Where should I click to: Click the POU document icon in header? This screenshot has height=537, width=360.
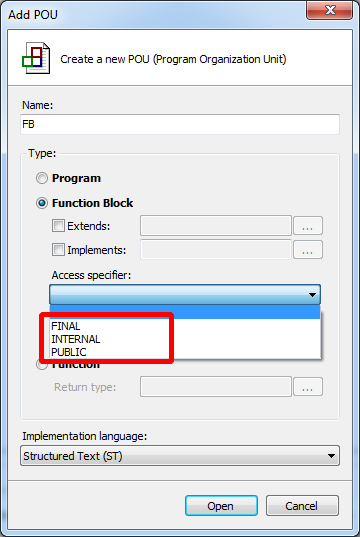36,58
